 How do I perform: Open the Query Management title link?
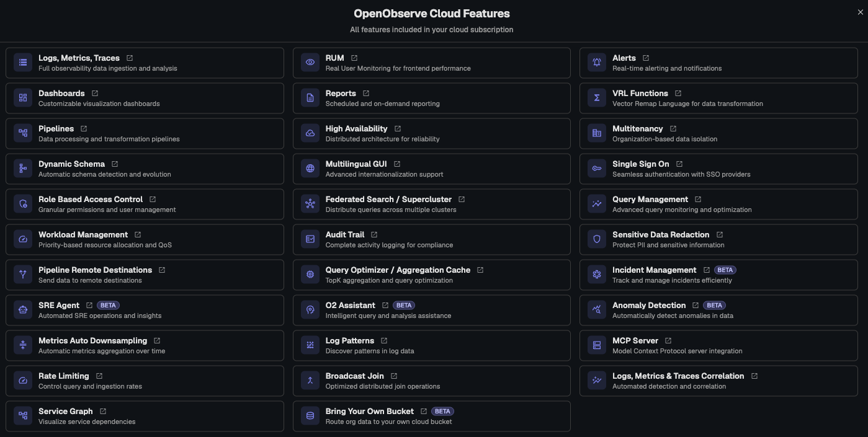650,200
